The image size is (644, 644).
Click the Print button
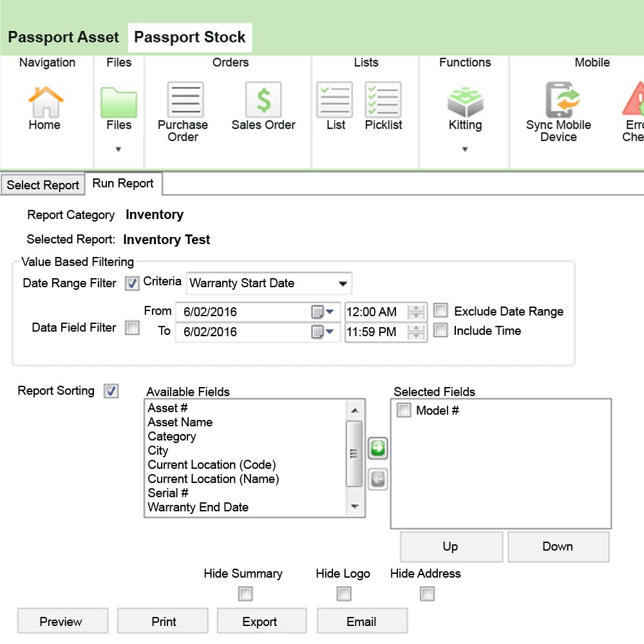163,621
